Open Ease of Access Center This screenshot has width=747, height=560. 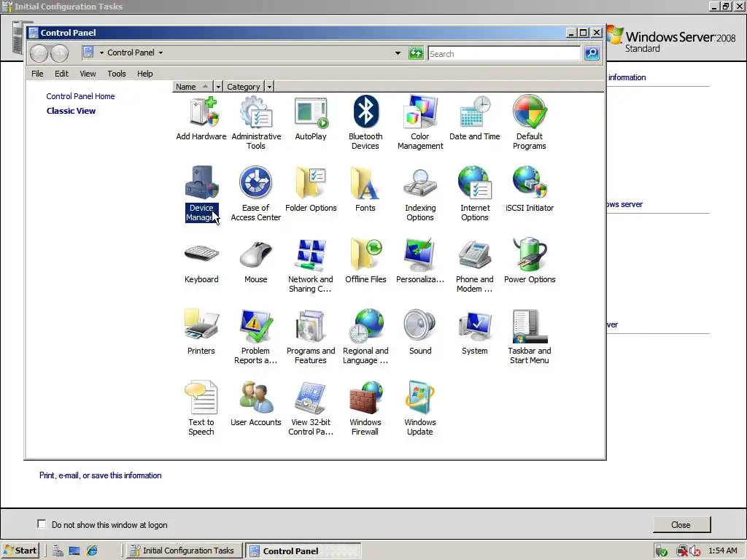[x=256, y=194]
